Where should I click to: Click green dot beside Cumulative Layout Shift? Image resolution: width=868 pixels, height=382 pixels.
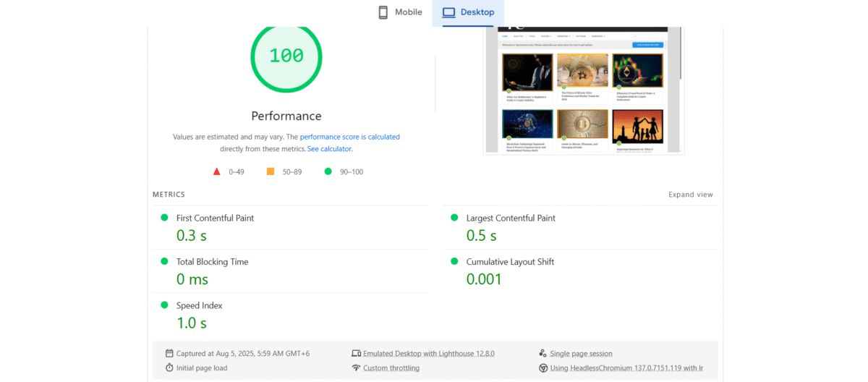point(454,261)
